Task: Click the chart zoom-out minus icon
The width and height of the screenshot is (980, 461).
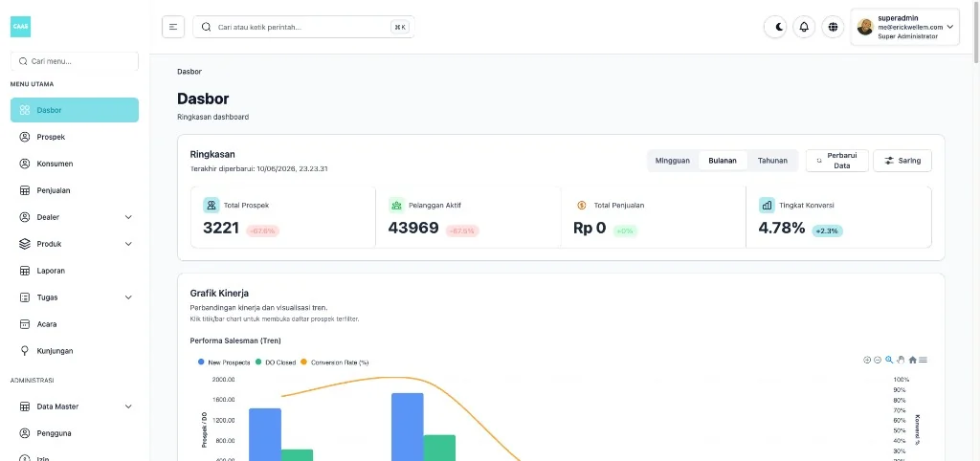Action: click(x=878, y=360)
